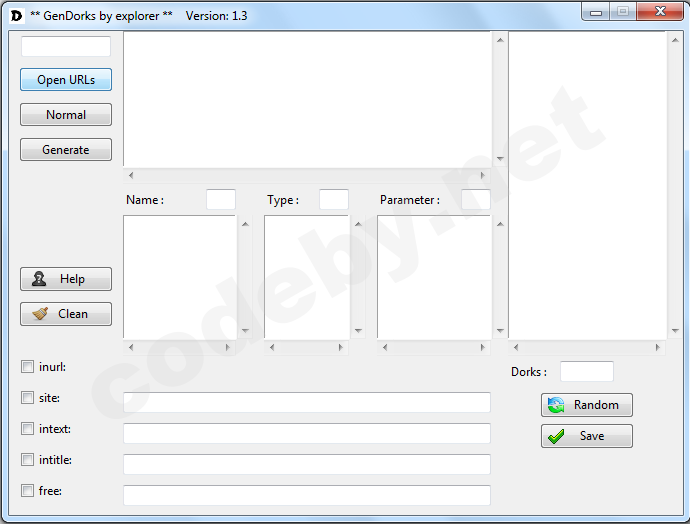Click left arrow under Dorks output list

[516, 347]
